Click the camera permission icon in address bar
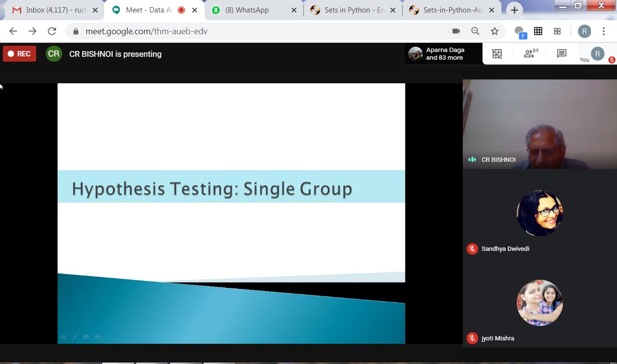Image resolution: width=617 pixels, height=364 pixels. pos(456,31)
